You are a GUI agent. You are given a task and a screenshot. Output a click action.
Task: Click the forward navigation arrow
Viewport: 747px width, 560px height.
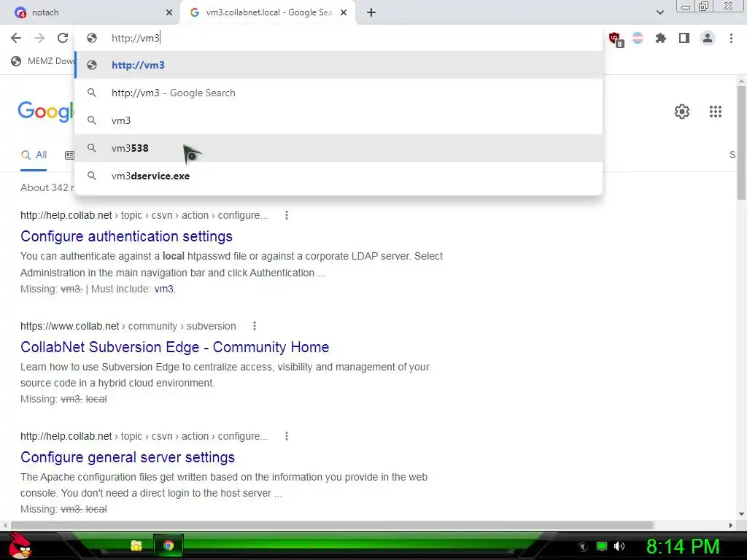(x=39, y=38)
